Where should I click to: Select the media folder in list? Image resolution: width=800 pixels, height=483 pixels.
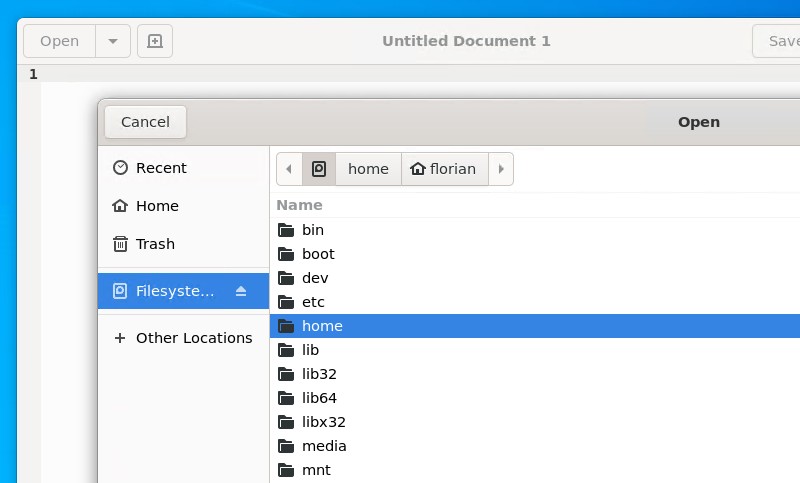click(323, 446)
